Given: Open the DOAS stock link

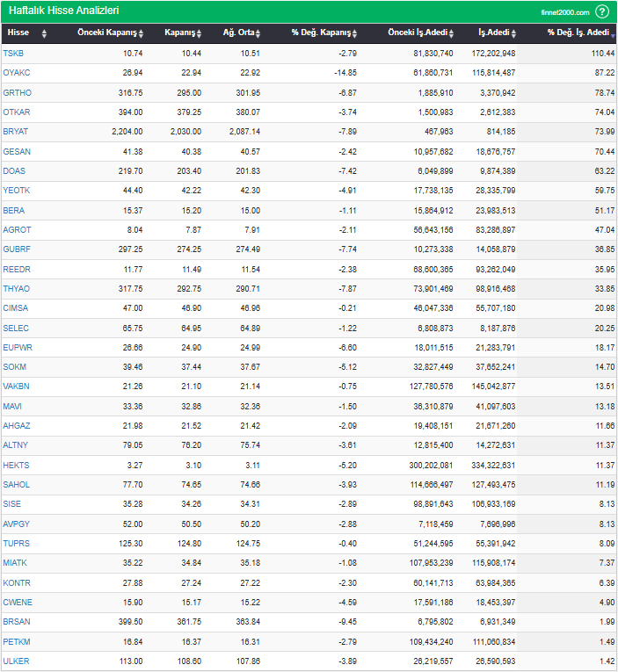Looking at the screenshot, I should (14, 171).
